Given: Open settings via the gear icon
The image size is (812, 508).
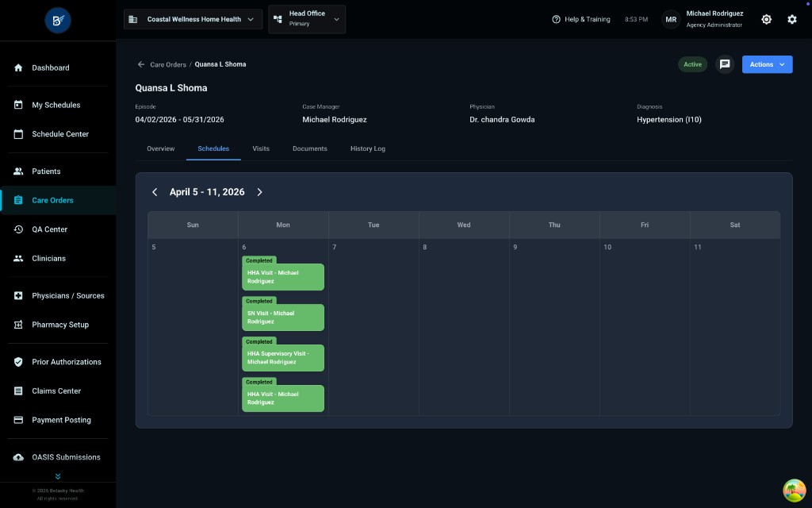Looking at the screenshot, I should (x=792, y=20).
